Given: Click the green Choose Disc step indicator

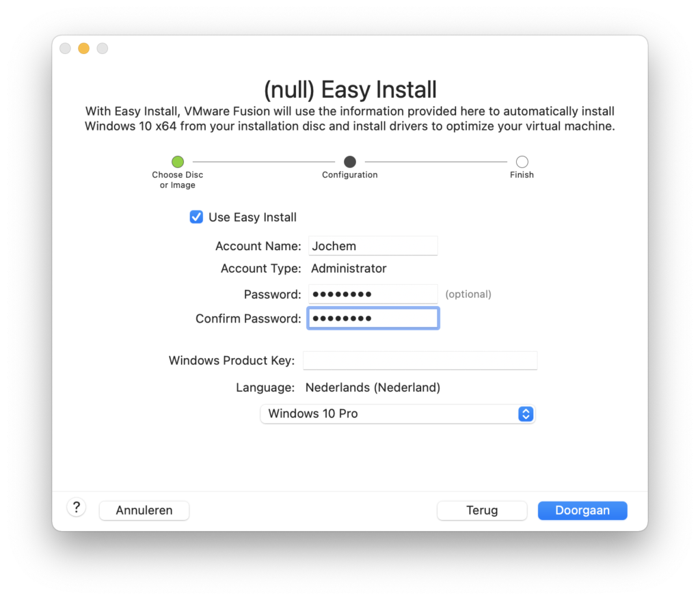Looking at the screenshot, I should click(x=178, y=161).
